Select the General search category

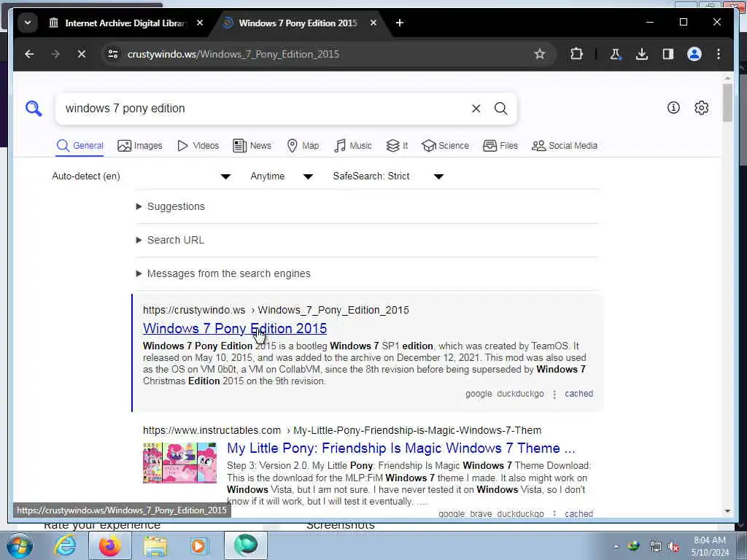click(80, 146)
